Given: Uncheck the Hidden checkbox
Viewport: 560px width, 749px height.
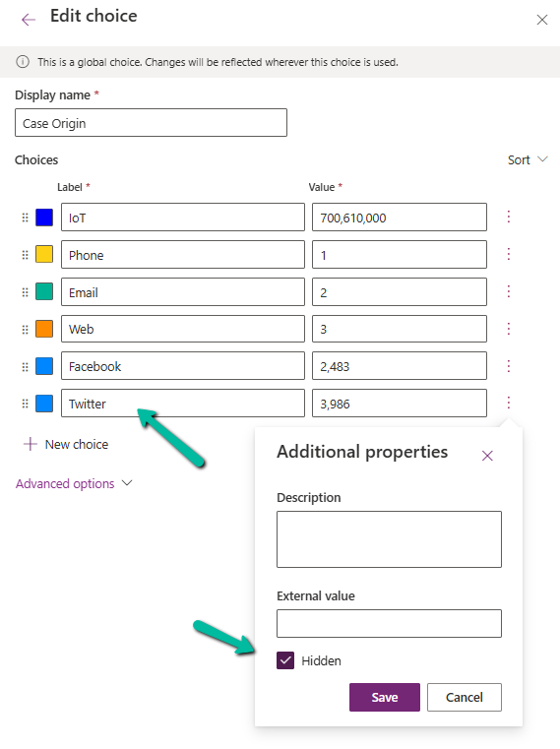Looking at the screenshot, I should pyautogui.click(x=285, y=660).
